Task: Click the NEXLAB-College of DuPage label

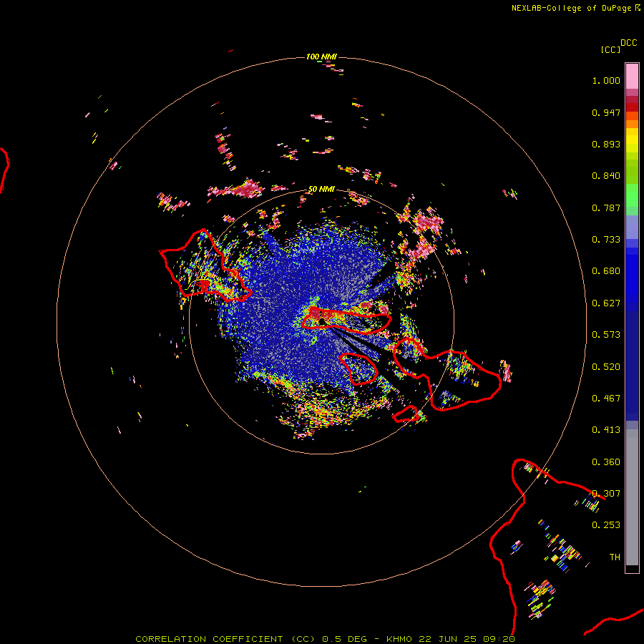Action: 571,8
